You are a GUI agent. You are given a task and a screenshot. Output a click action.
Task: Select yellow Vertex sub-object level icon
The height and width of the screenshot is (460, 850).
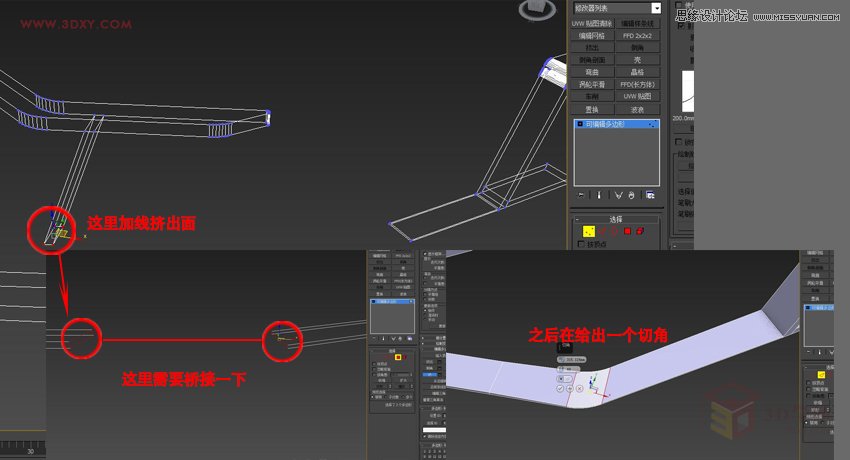(589, 231)
